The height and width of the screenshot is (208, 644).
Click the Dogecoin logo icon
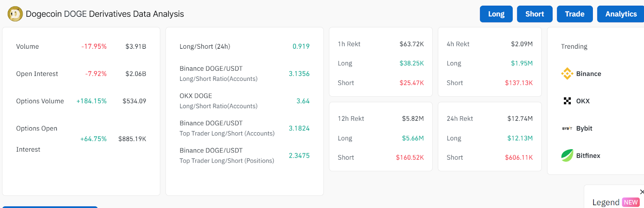(15, 14)
